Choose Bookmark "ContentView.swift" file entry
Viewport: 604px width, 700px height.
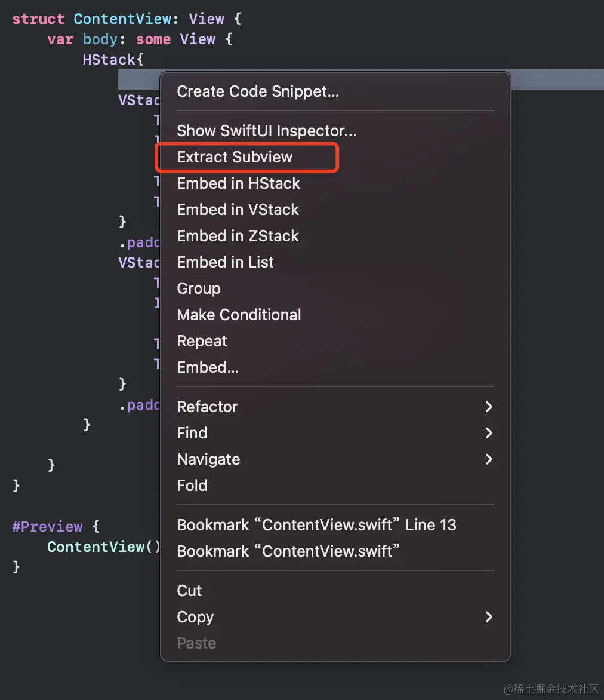coord(288,551)
